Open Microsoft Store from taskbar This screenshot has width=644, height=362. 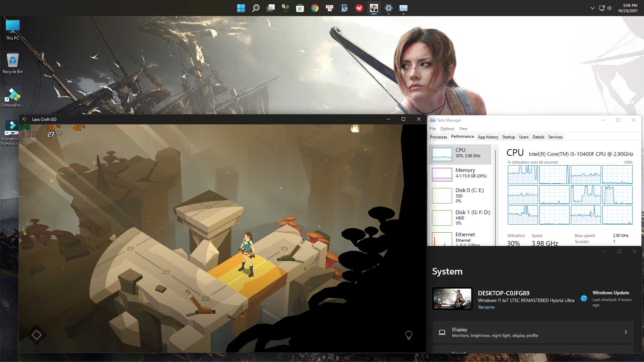click(x=300, y=8)
